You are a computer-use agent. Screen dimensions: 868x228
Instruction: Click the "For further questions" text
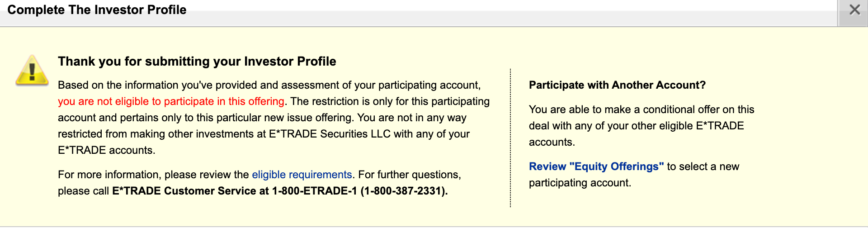(409, 175)
